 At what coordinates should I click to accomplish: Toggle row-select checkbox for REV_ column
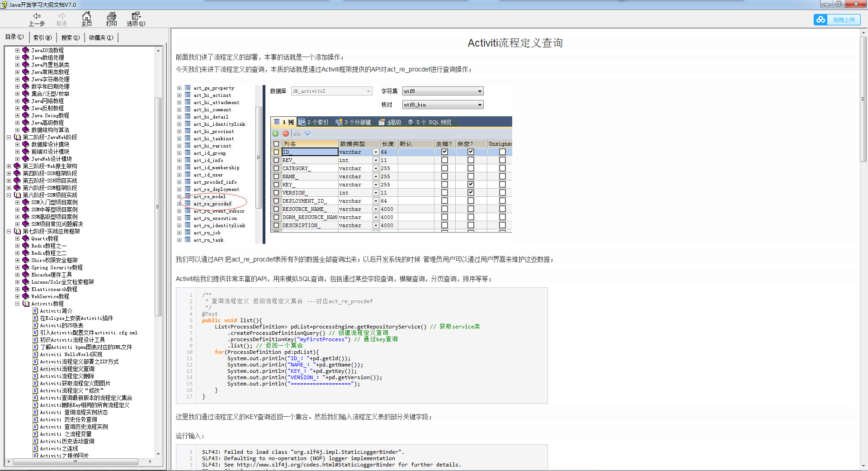[276, 160]
